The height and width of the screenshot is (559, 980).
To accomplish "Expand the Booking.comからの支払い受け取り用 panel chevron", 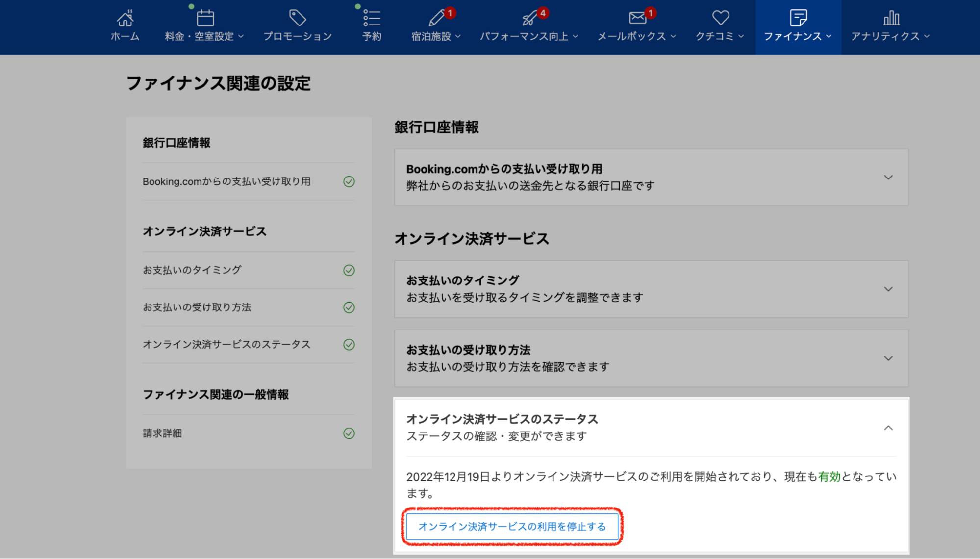I will 888,178.
